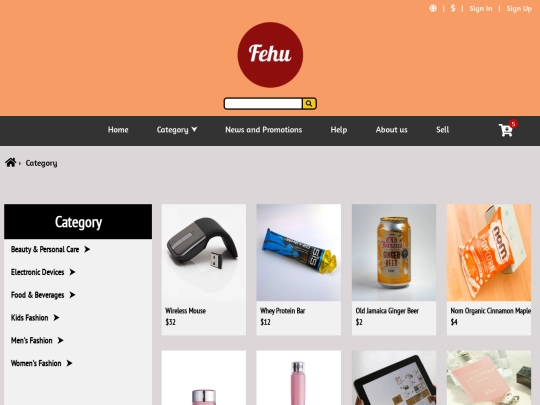Open the About us menu item
540x405 pixels.
coord(392,130)
